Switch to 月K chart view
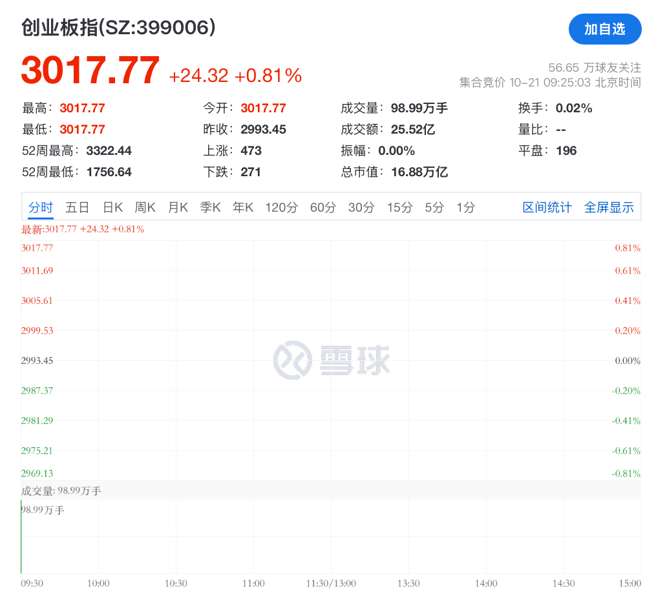The height and width of the screenshot is (608, 667). coord(178,207)
